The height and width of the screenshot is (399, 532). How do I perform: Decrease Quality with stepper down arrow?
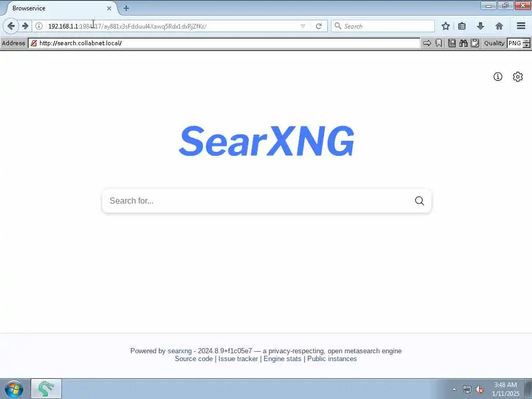tap(527, 46)
